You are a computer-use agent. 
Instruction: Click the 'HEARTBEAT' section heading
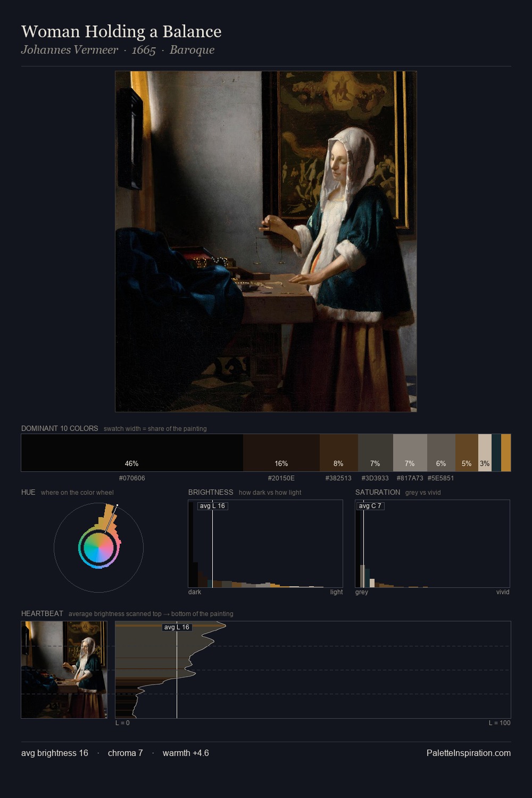tap(42, 613)
